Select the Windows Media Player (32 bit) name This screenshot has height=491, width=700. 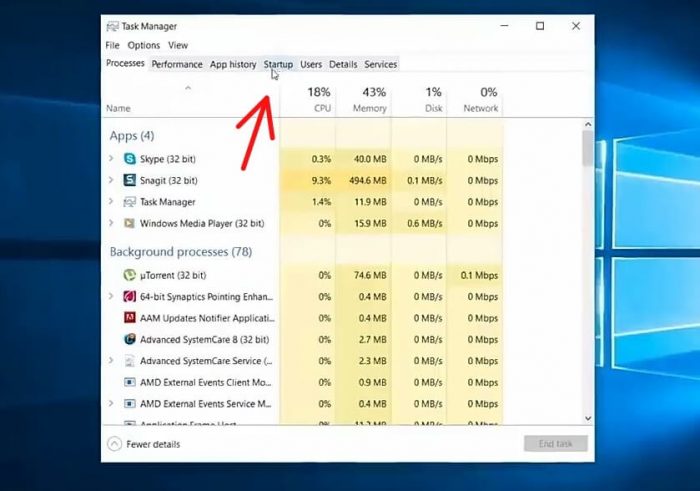point(202,223)
